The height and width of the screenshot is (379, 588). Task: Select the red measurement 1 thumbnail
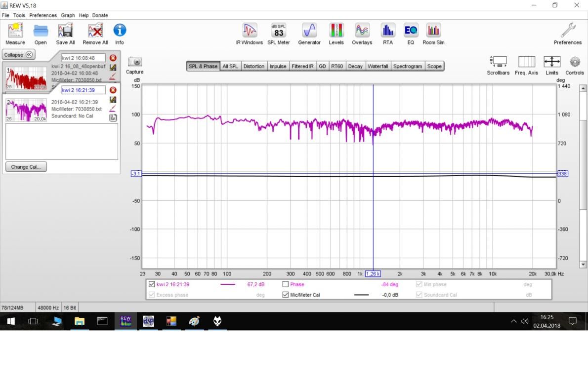[26, 78]
